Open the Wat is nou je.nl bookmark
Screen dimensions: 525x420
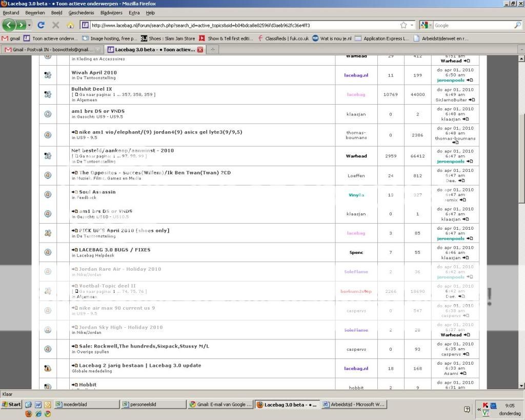pos(332,38)
